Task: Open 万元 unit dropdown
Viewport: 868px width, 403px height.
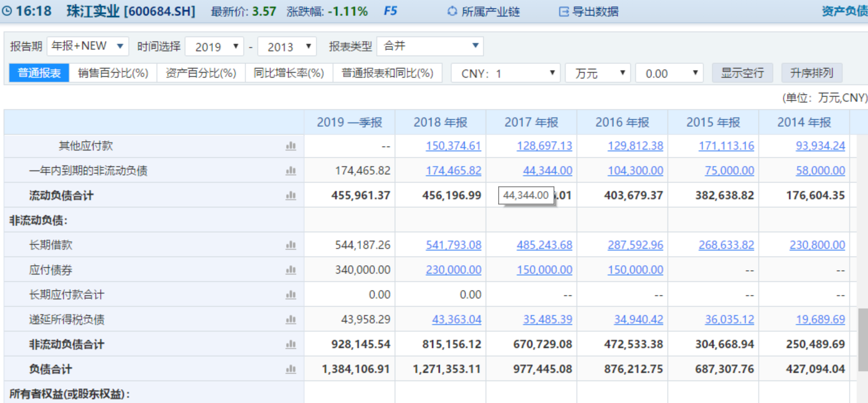Action: point(598,73)
